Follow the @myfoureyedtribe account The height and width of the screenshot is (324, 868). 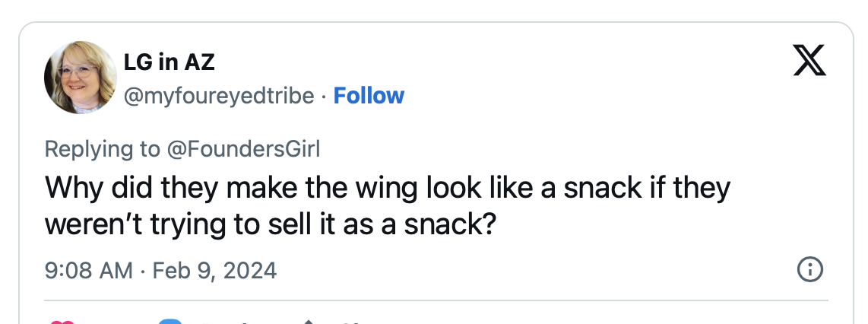(x=369, y=96)
